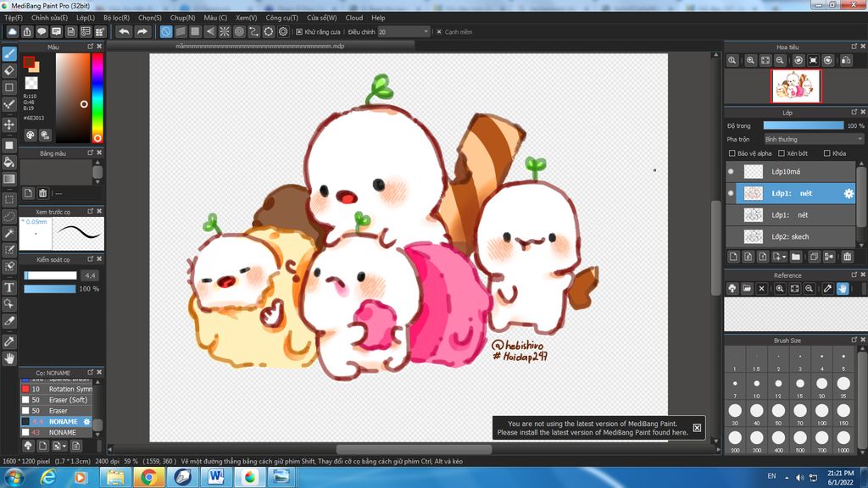Select the Hand tool in the left toolbox
The height and width of the screenshot is (488, 868).
9,358
